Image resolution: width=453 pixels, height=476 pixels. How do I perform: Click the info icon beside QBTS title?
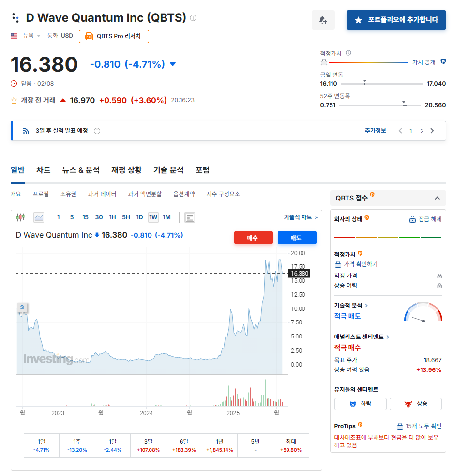point(193,18)
